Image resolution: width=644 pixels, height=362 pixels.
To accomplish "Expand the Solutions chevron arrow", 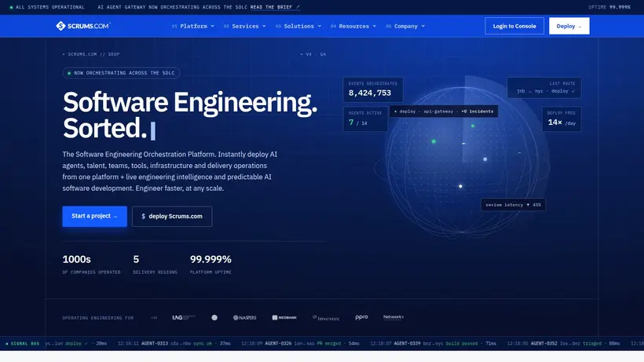I will click(320, 26).
